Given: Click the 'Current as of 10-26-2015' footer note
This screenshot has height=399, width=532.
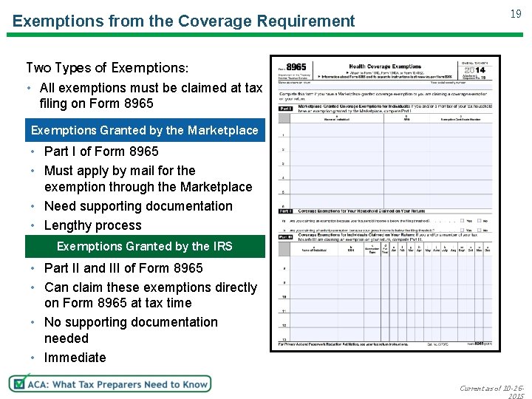Looking at the screenshot, I should click(492, 392).
